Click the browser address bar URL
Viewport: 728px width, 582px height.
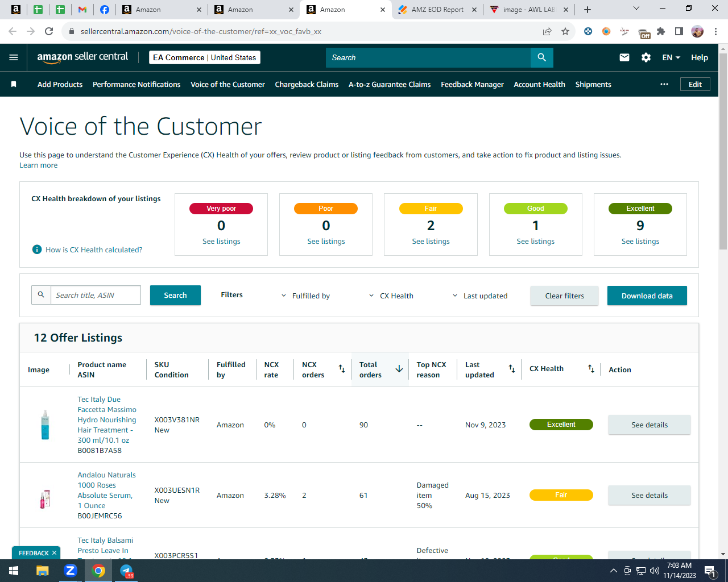click(201, 31)
